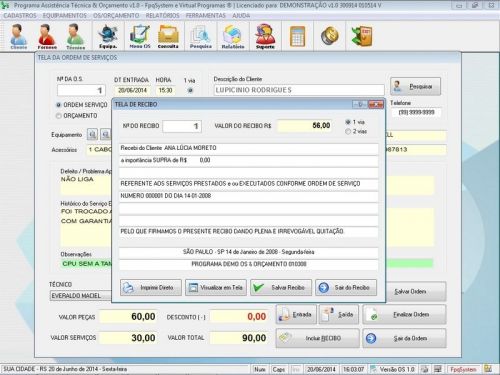Click the first Equipamento search icon
The image size is (500, 375).
92,134
